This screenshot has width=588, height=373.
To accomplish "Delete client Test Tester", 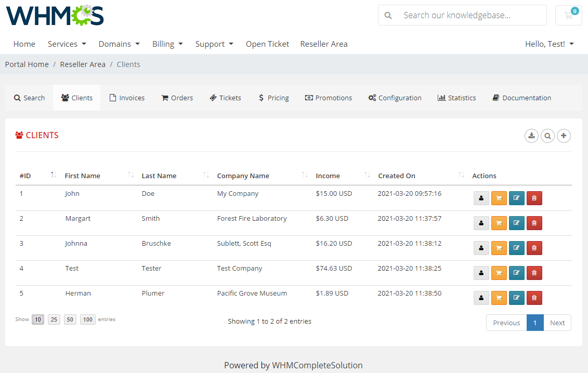I will (x=534, y=273).
